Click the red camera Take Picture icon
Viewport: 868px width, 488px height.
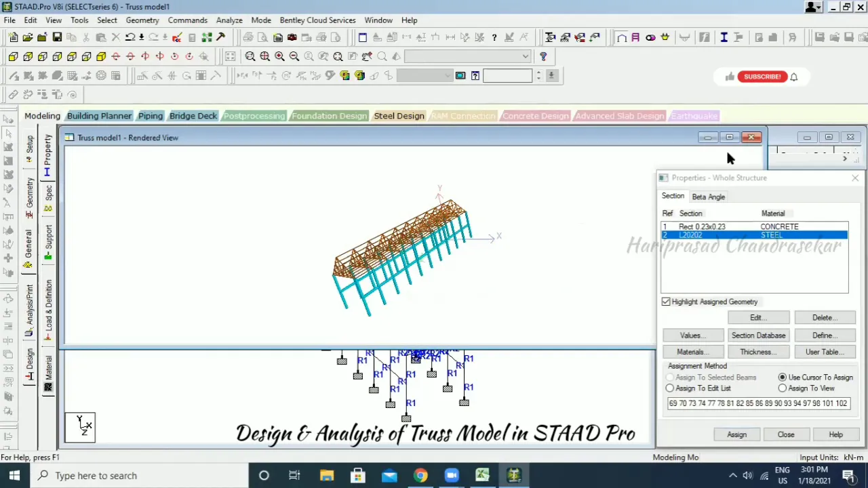[x=292, y=37]
